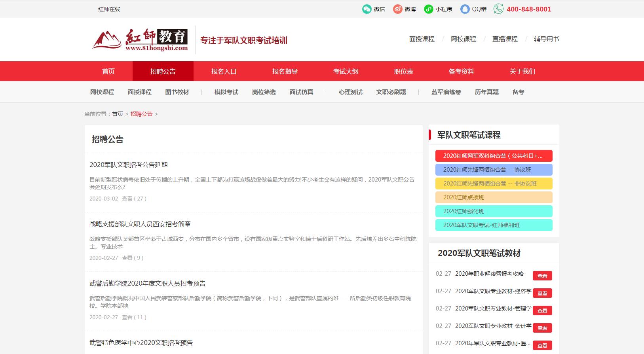Click 查看 ( 27 ) view count text
The image size is (644, 354).
coord(134,199)
